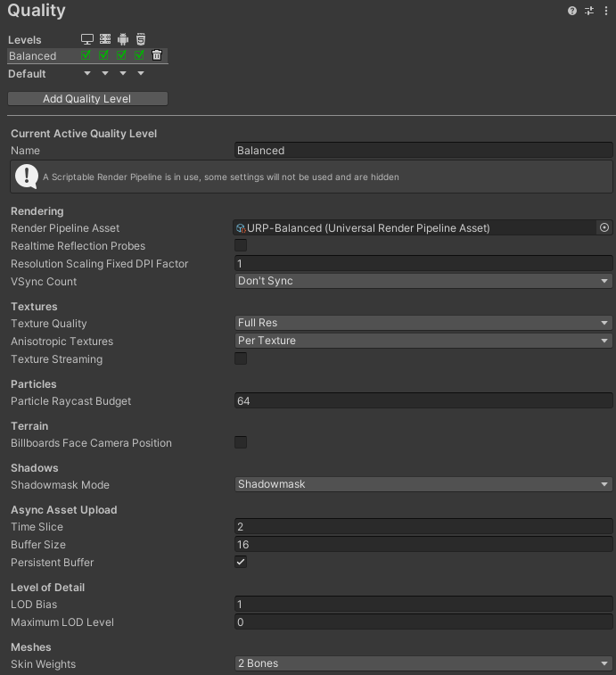Toggle Billboards Face Camera Position checkbox
The image size is (616, 675).
241,442
